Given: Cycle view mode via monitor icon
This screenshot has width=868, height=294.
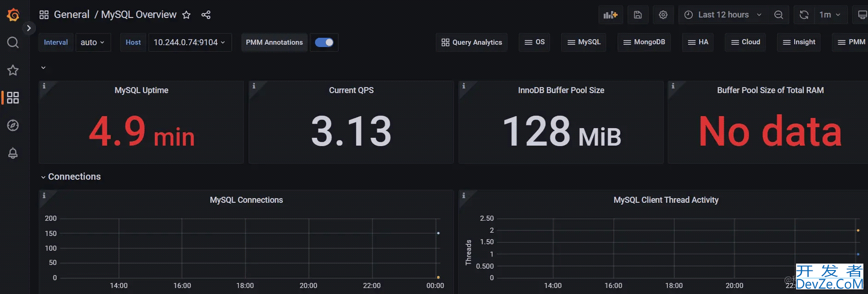Looking at the screenshot, I should [862, 15].
